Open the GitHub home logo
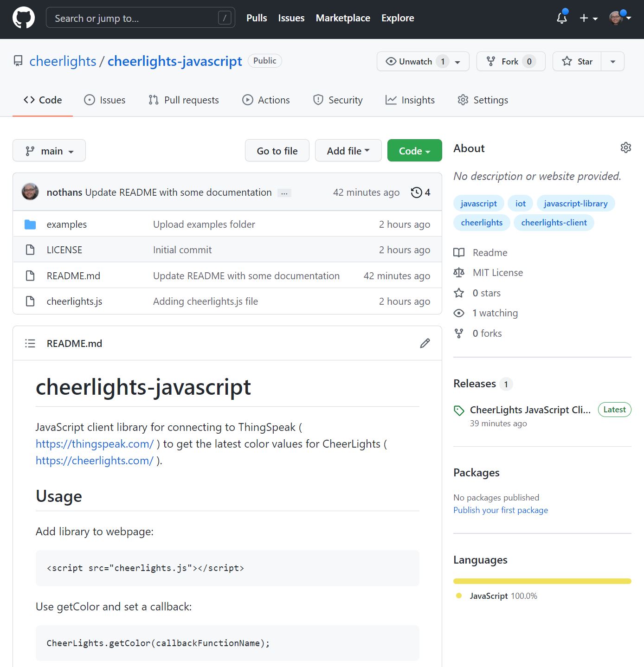Screen dimensions: 644x667 click(x=23, y=18)
